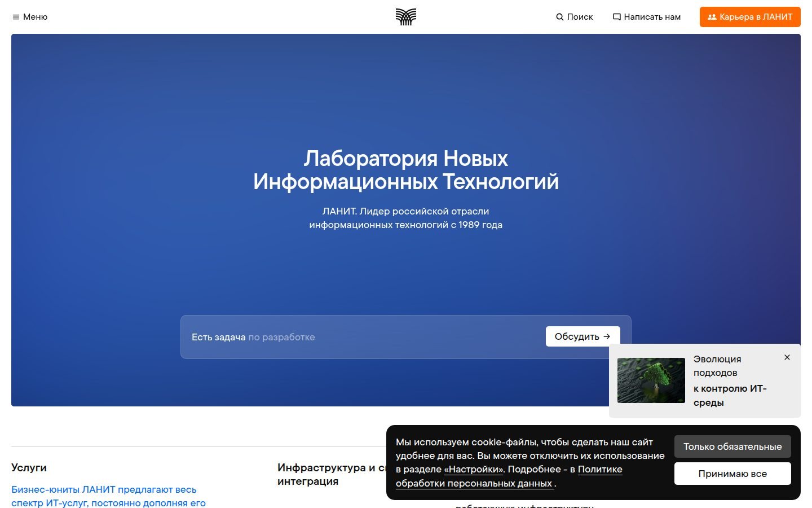This screenshot has width=812, height=508.
Task: Open the circuit-board tree thumbnail
Action: [x=651, y=380]
